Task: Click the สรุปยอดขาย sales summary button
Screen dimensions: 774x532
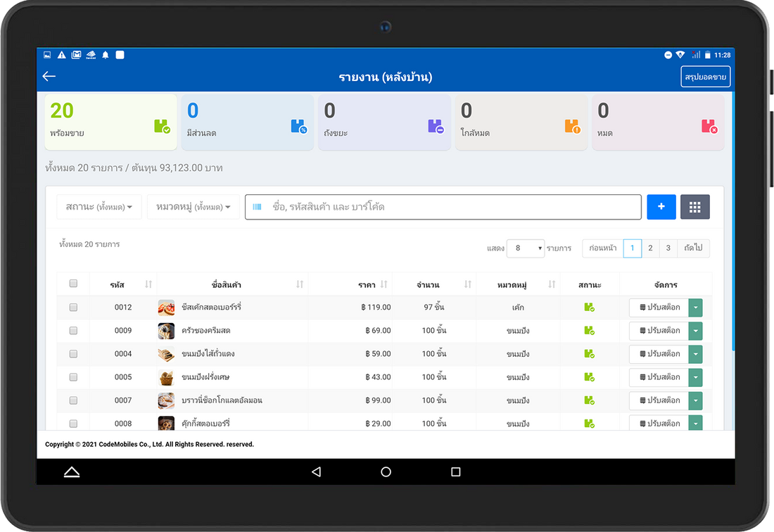Action: 705,77
